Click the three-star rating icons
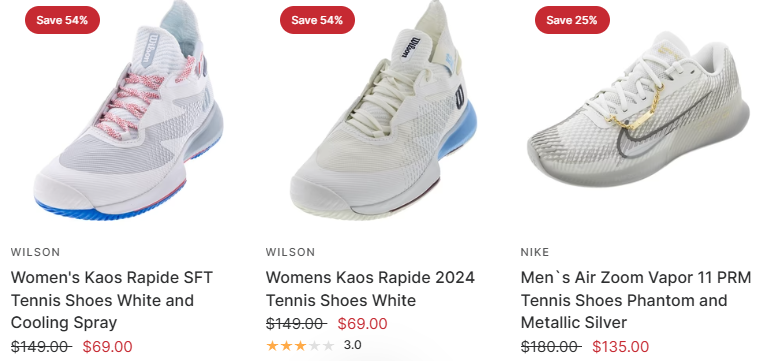 (x=300, y=346)
